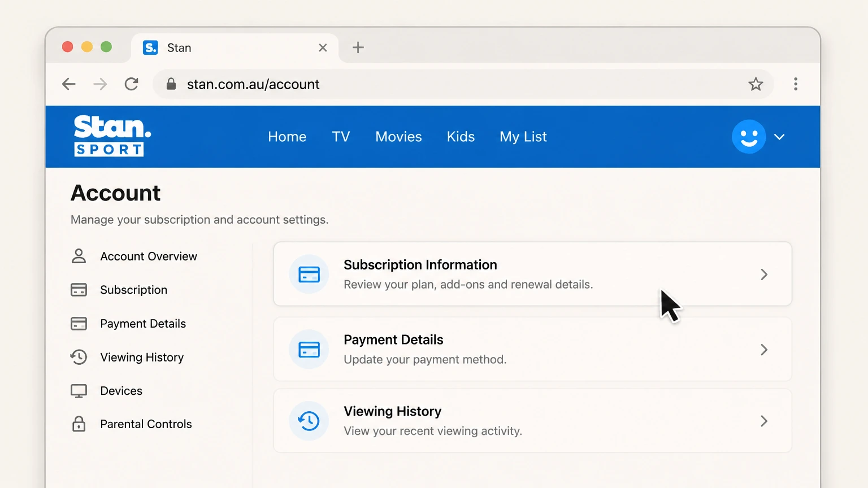This screenshot has width=868, height=488.
Task: Click the browser back arrow
Action: click(69, 84)
